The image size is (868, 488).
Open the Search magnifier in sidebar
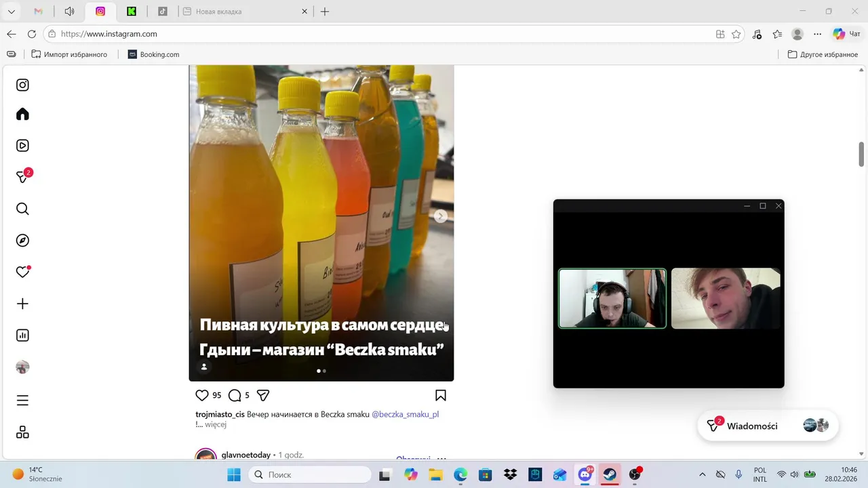point(22,209)
